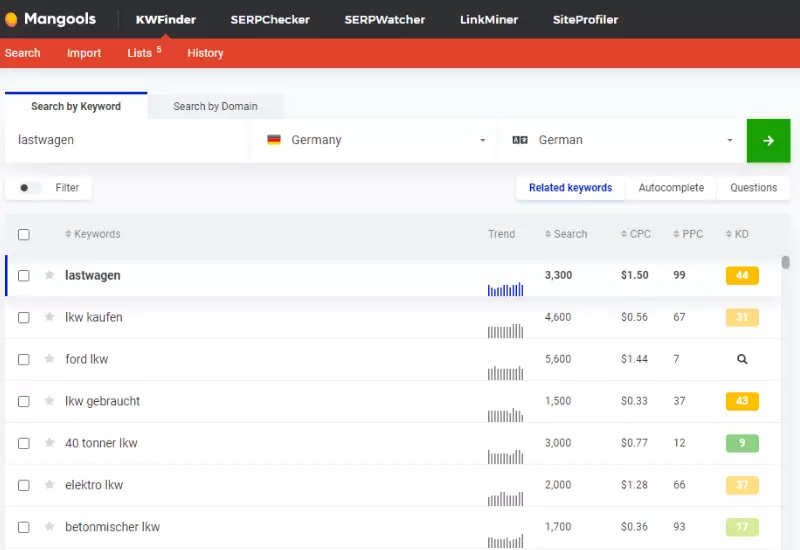
Task: Star the lastwagen keyword
Action: tap(49, 275)
